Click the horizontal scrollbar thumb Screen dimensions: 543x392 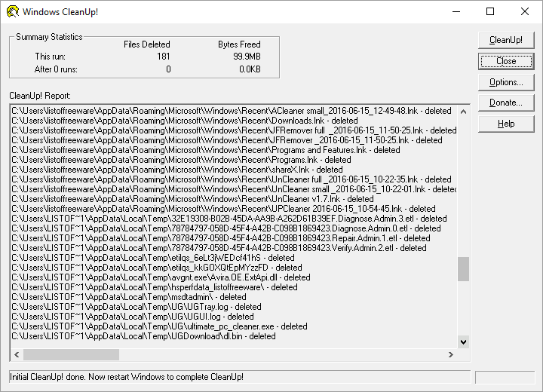pos(71,354)
